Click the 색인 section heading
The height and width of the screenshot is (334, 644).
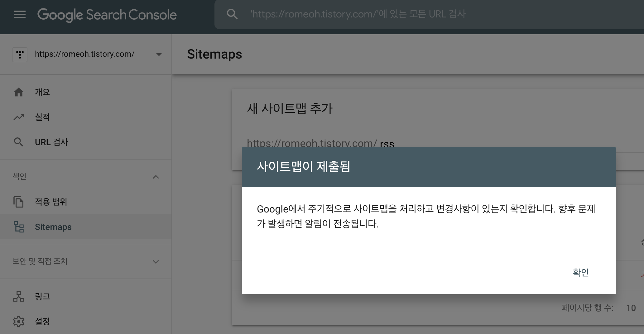click(19, 176)
